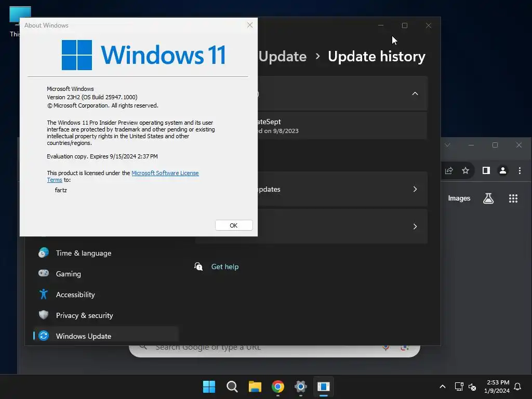Open the taskbar clock and date

(x=497, y=387)
